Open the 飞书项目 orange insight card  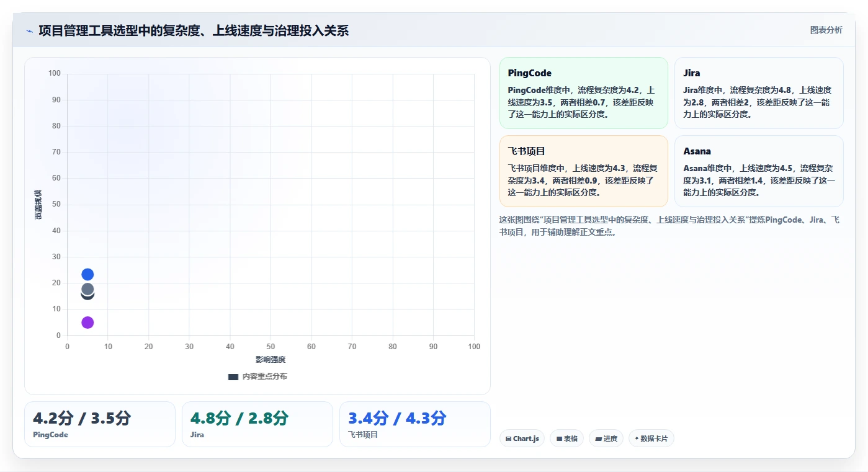pos(583,171)
